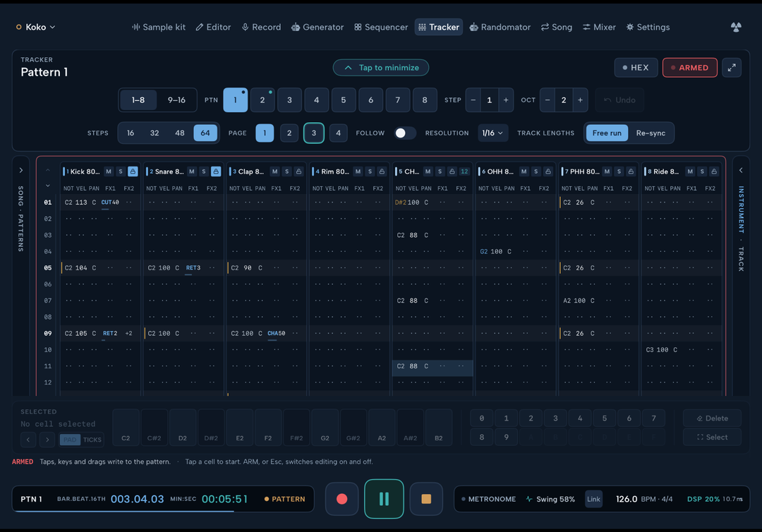Pause playback with the green button

(x=384, y=499)
